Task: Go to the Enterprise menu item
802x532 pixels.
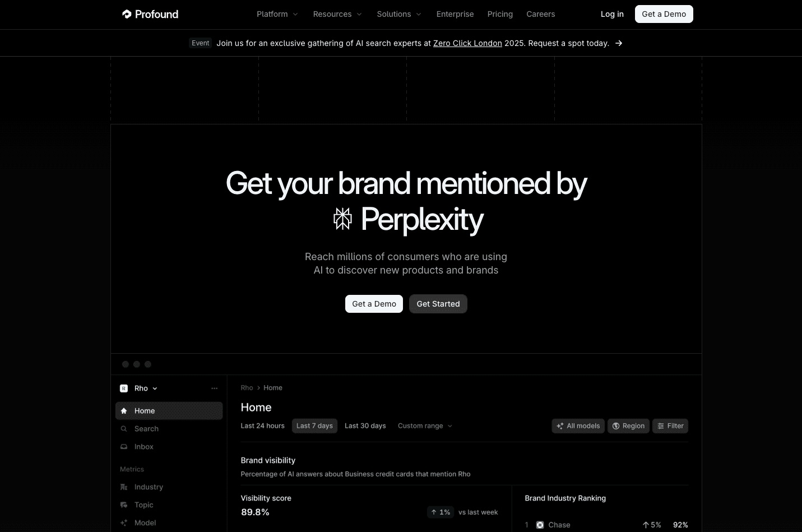Action: [455, 14]
